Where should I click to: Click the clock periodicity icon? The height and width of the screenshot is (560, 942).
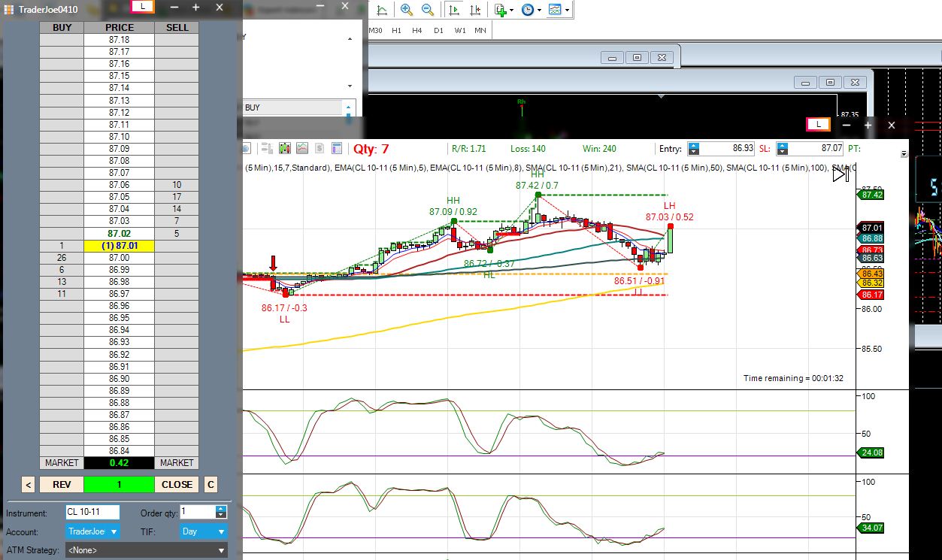[x=527, y=10]
